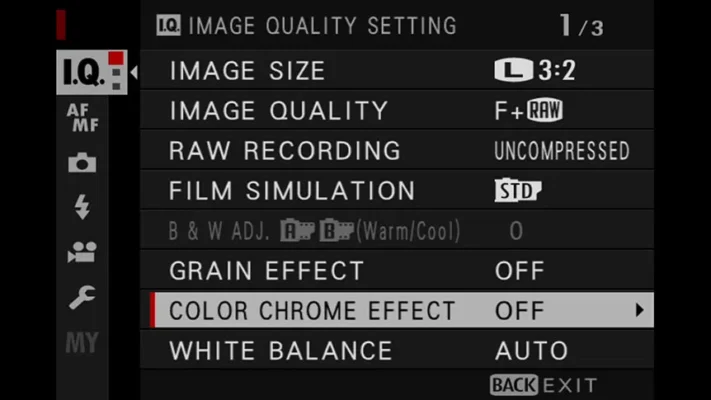Open the wrench setup menu icon
Screen dimensions: 711x400
[x=82, y=297]
